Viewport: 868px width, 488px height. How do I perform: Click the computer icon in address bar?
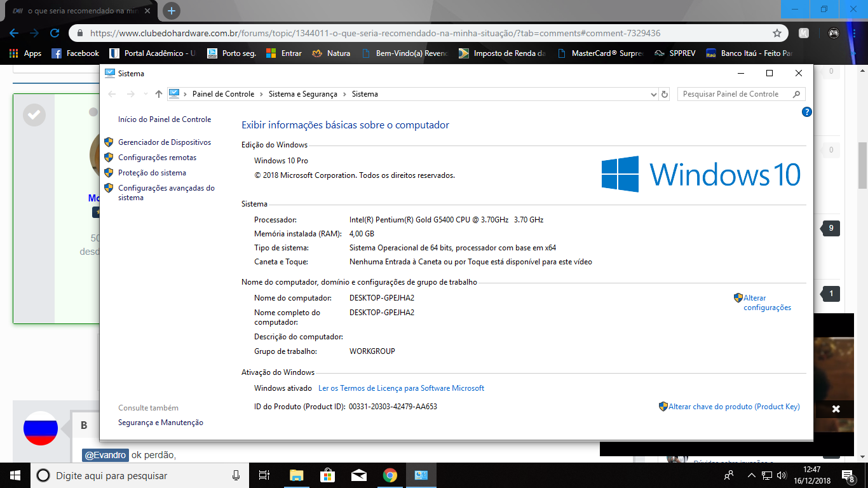click(x=174, y=94)
